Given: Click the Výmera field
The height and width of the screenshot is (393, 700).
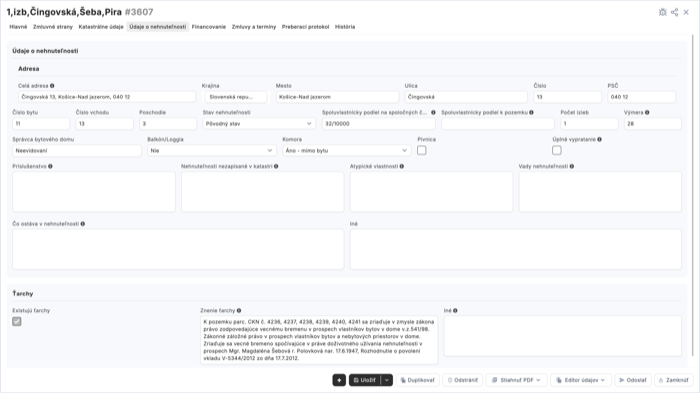Looking at the screenshot, I should [653, 124].
